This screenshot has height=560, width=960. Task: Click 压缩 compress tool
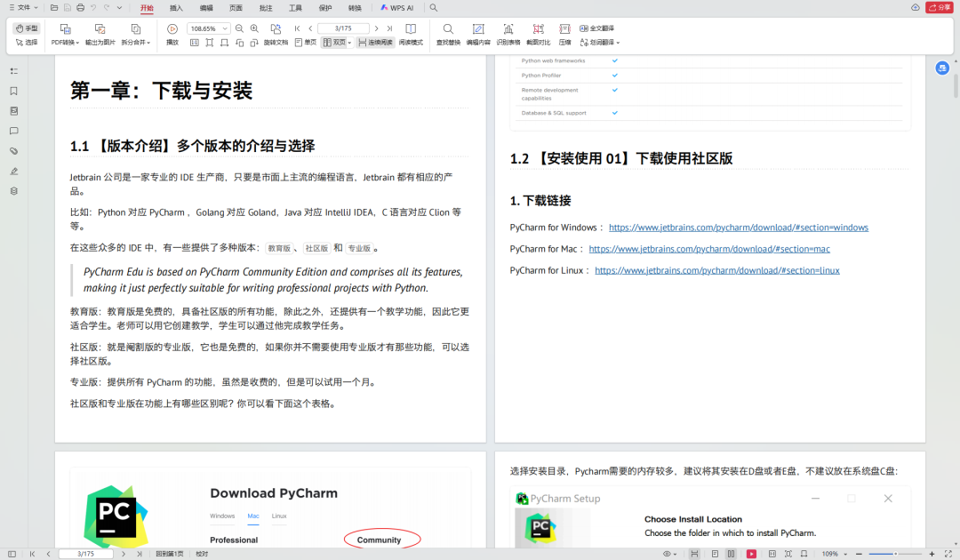[x=564, y=35]
